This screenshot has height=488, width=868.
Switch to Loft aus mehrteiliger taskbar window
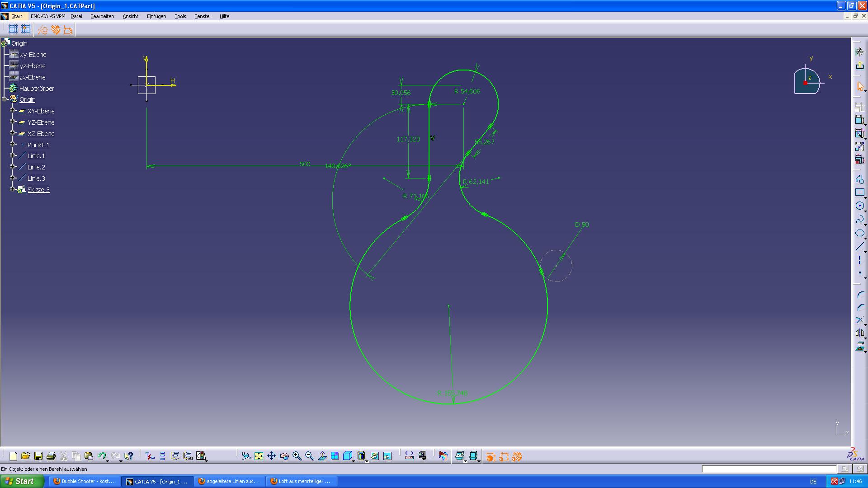pyautogui.click(x=301, y=481)
